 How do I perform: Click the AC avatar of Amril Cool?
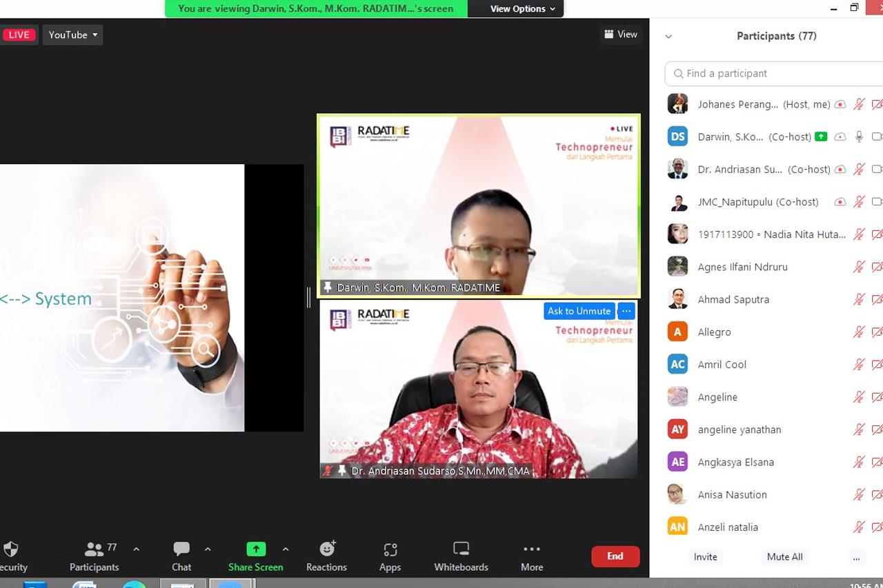coord(678,364)
